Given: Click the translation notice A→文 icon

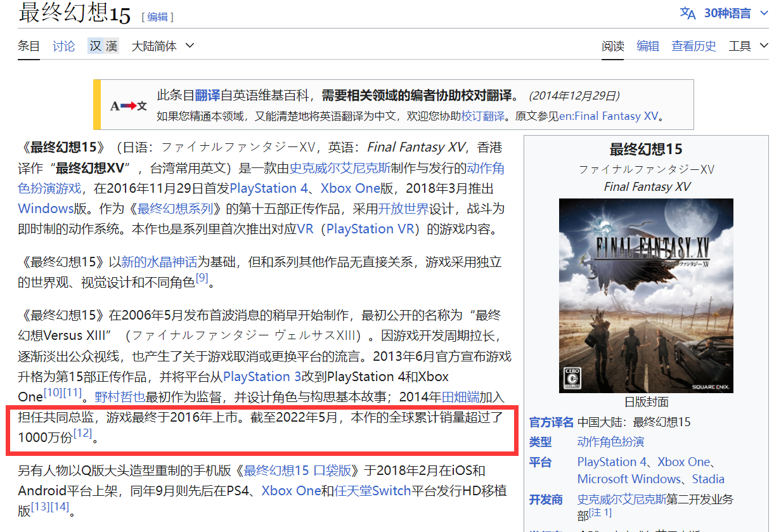Looking at the screenshot, I should point(128,105).
